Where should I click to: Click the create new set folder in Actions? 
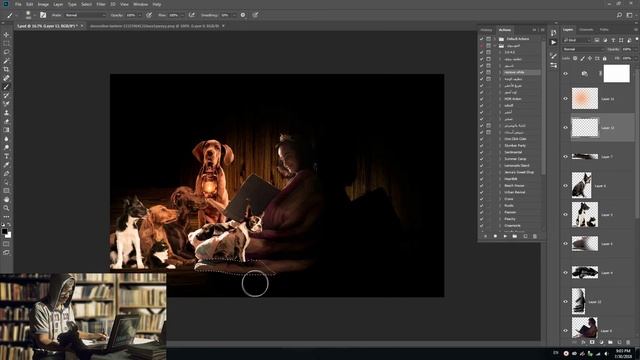click(515, 236)
